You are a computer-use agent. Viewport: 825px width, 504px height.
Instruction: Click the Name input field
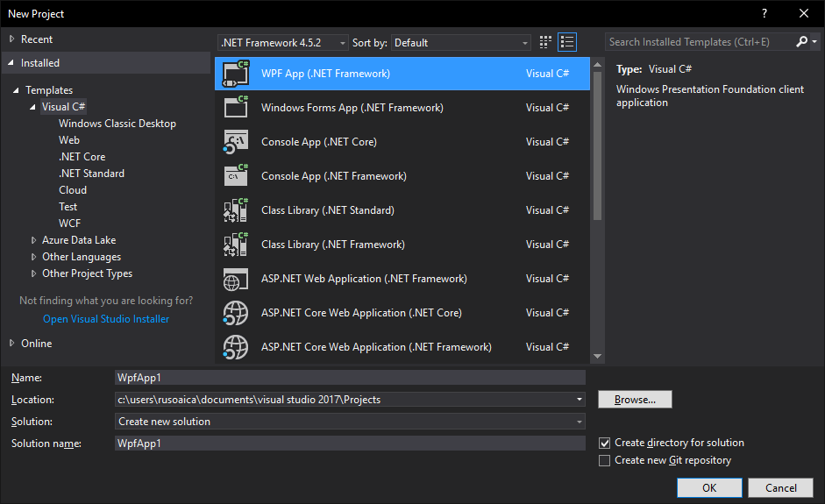pos(350,377)
